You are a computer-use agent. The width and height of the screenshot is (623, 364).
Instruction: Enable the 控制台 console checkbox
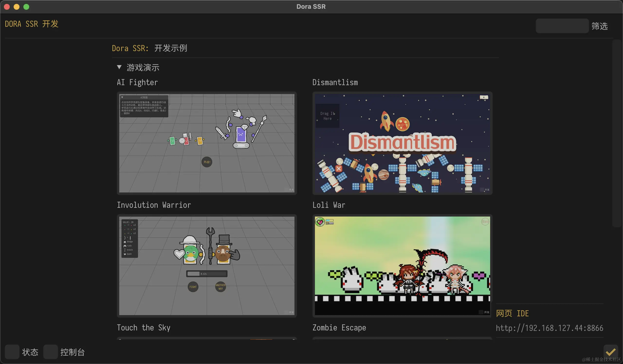(50, 352)
